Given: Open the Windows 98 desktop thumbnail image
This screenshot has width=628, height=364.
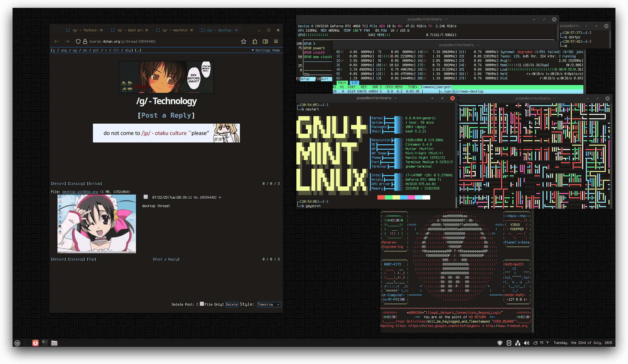Looking at the screenshot, I should tap(97, 224).
